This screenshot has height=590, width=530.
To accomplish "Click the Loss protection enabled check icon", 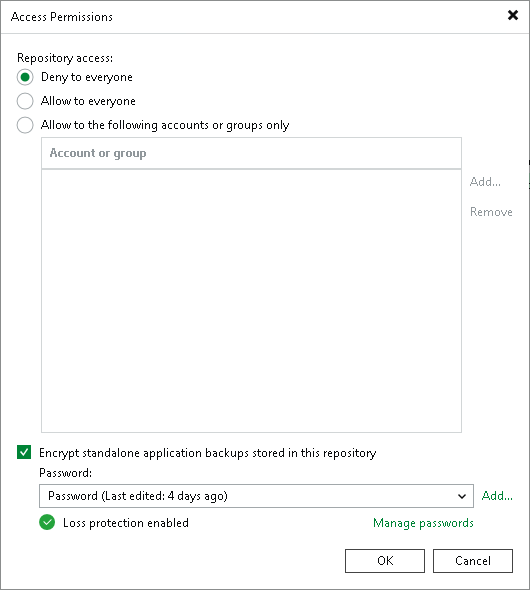I will (x=47, y=522).
